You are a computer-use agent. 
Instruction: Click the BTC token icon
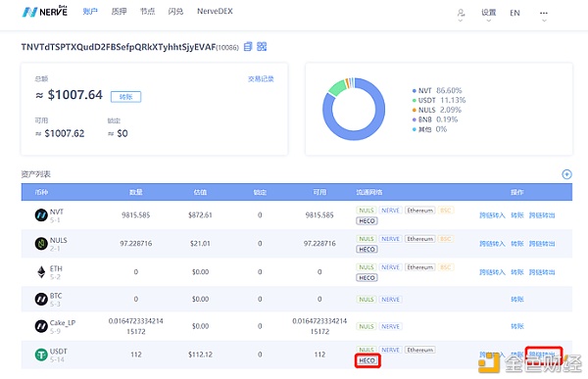tap(41, 299)
